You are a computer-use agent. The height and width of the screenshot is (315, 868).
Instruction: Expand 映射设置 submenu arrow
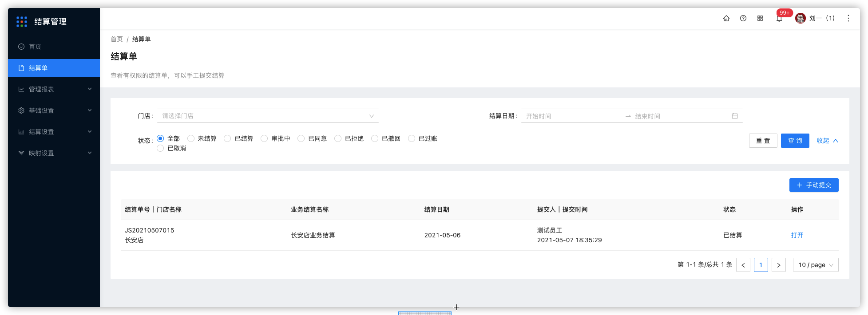pos(90,153)
